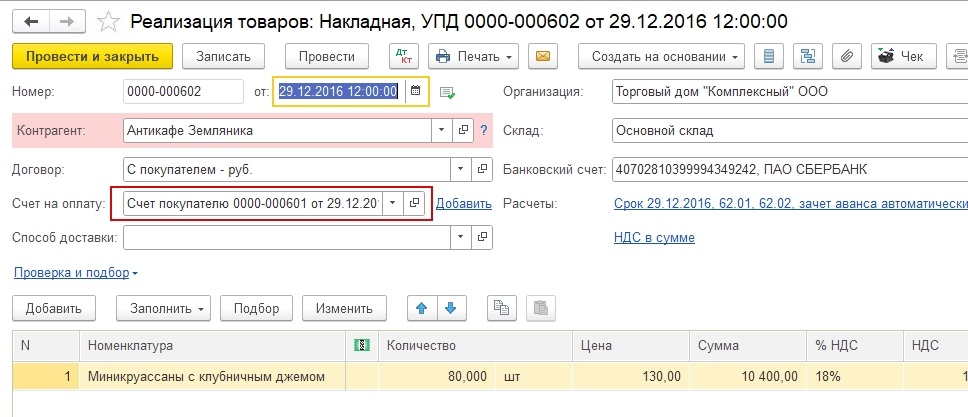Image resolution: width=968 pixels, height=417 pixels.
Task: Open Договор card with open icon
Action: 482,169
